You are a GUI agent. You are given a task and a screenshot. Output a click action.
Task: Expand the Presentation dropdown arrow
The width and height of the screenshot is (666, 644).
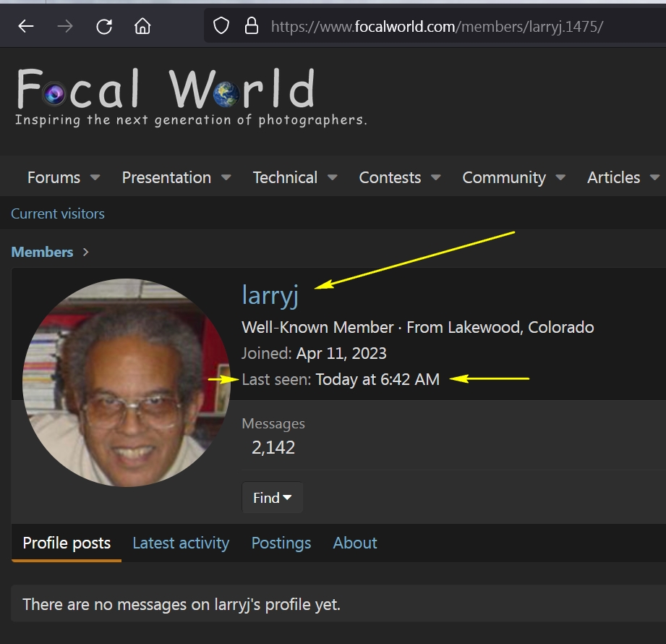226,177
